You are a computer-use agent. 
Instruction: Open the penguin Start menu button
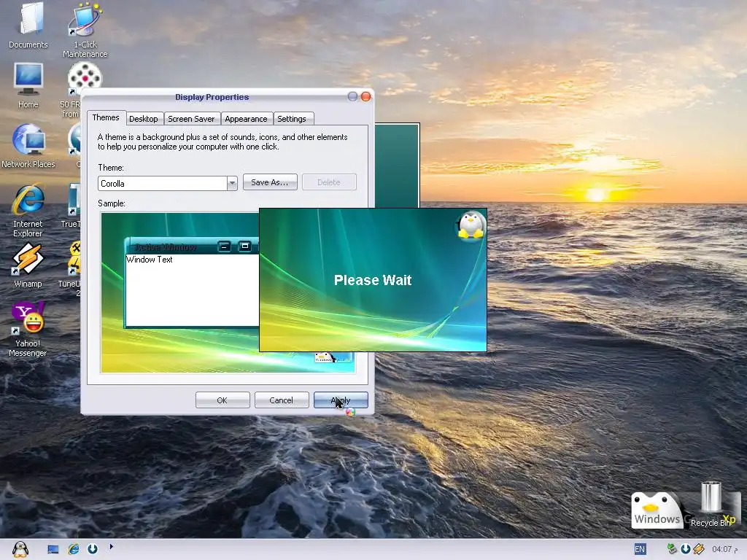20,550
